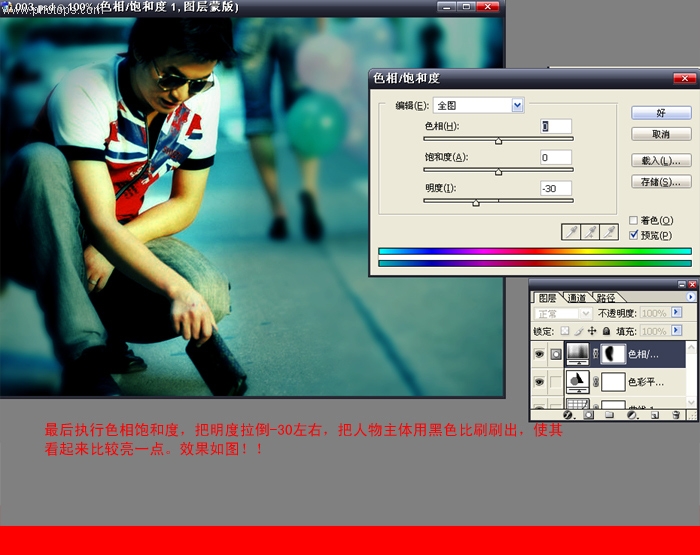Select the 色彩平... layer name

(x=646, y=382)
